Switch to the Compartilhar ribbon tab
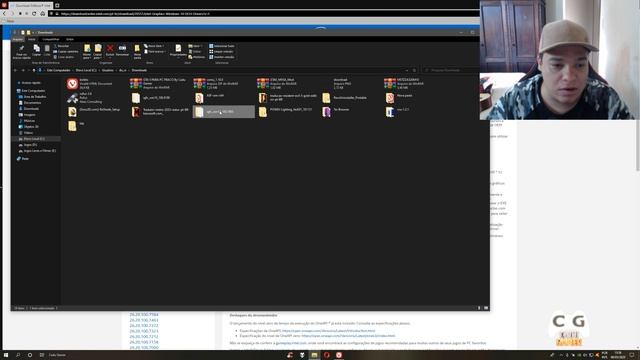The height and width of the screenshot is (360, 640). click(x=51, y=39)
